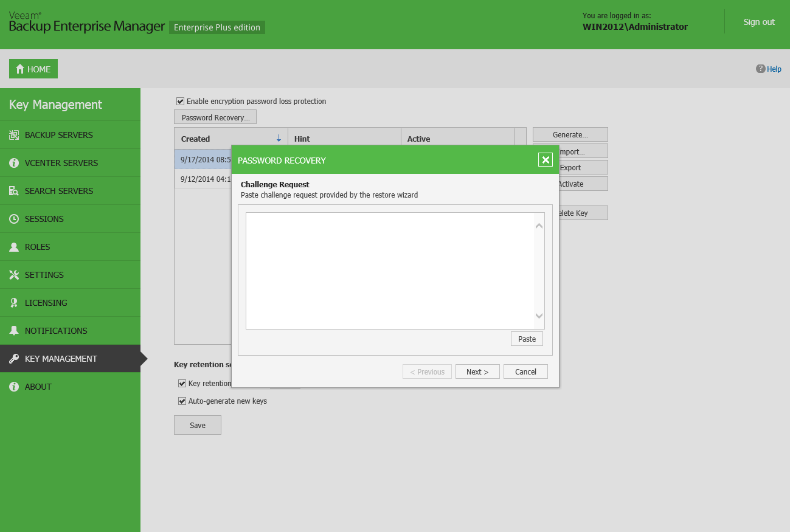Click the Key Management key icon

13,359
